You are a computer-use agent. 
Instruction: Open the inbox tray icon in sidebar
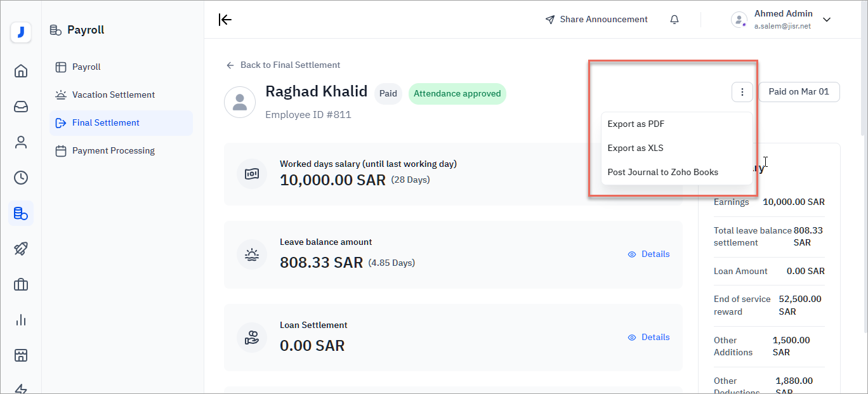coord(21,107)
